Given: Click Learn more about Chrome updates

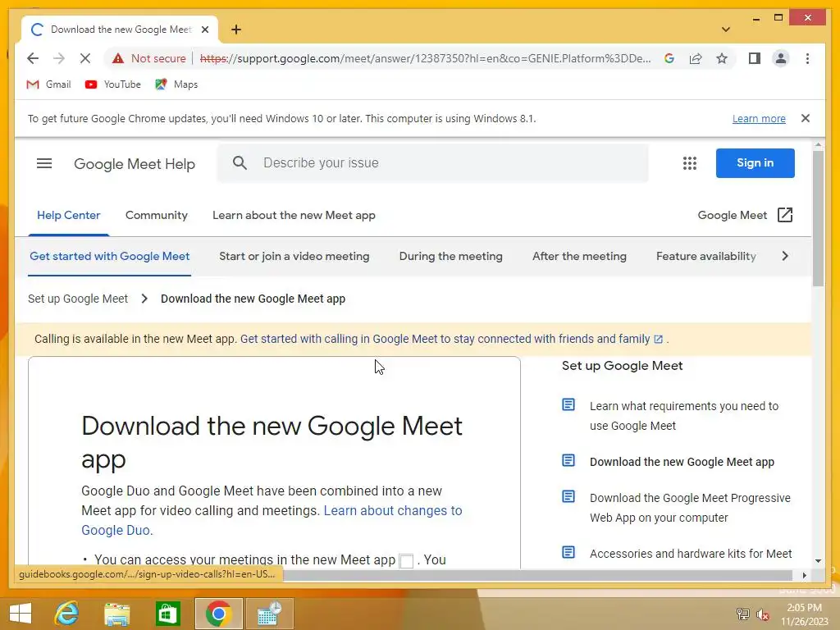Looking at the screenshot, I should click(759, 118).
